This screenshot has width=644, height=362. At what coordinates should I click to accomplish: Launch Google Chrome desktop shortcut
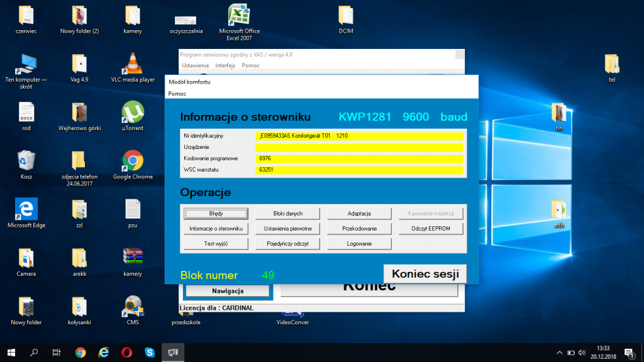pos(133,161)
